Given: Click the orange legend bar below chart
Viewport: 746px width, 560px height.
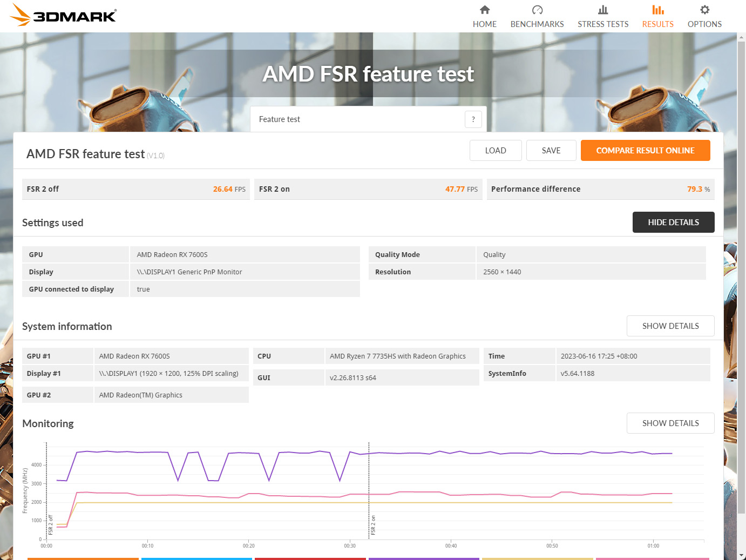Looking at the screenshot, I should [83, 558].
